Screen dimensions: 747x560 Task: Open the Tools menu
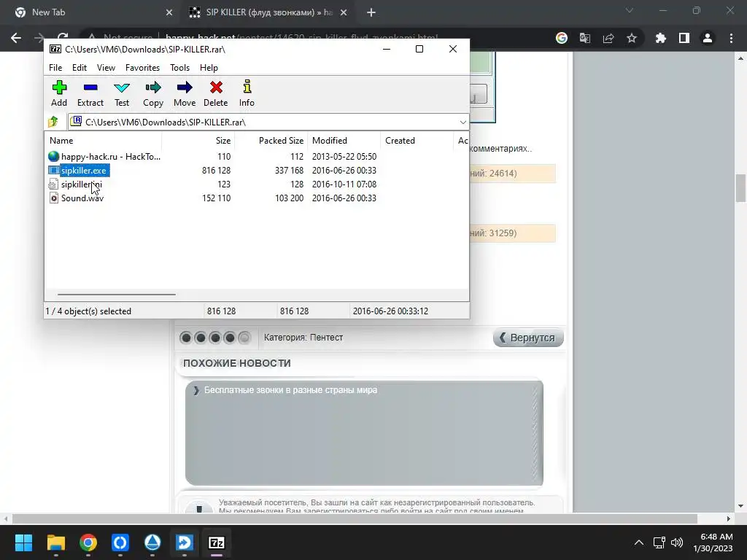tap(179, 68)
